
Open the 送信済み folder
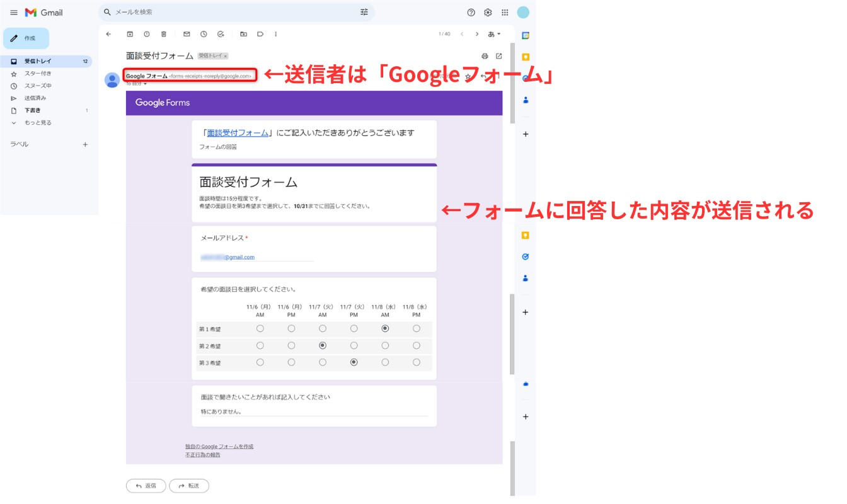[x=35, y=98]
